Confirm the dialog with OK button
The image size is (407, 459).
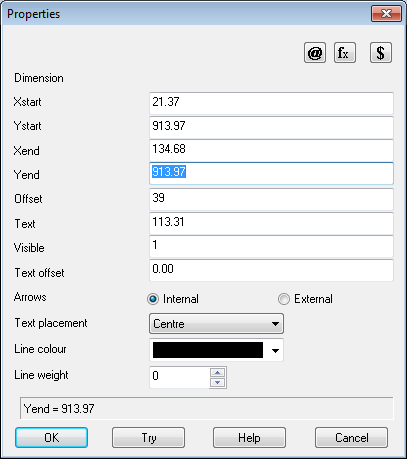51,438
